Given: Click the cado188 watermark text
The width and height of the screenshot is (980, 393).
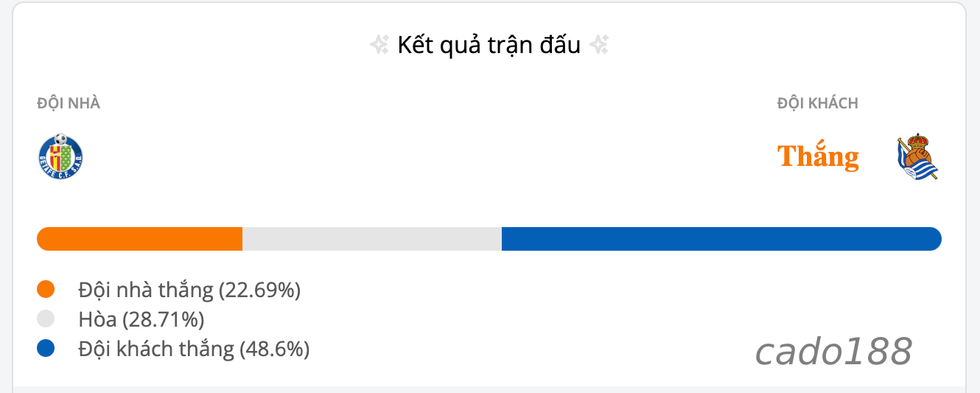Looking at the screenshot, I should (833, 352).
